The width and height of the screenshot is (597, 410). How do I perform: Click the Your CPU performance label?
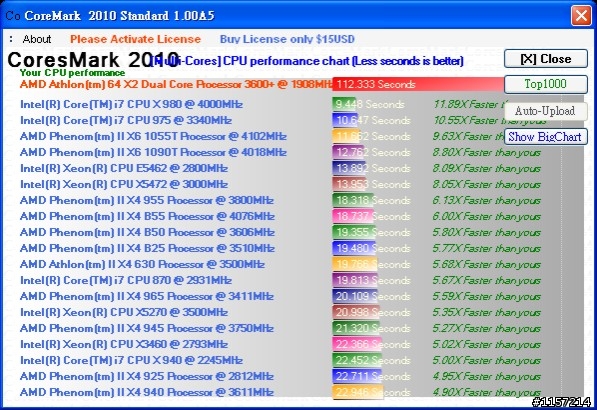click(x=72, y=72)
